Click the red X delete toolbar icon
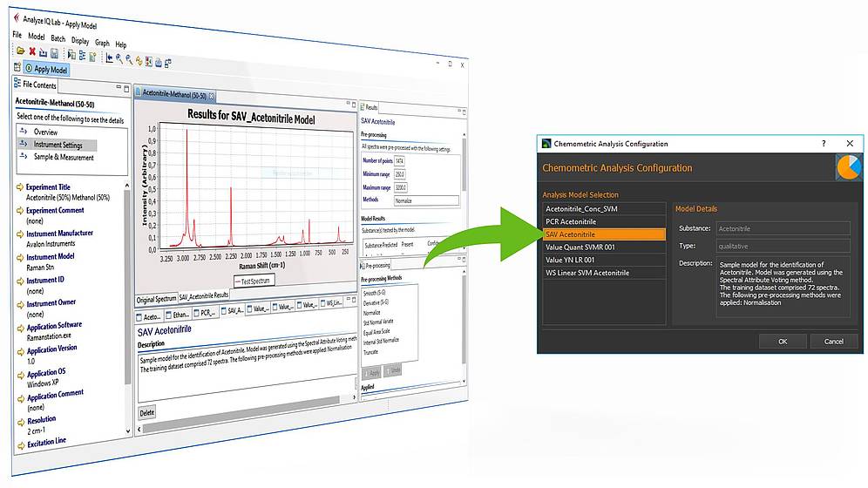Viewport: 868px width, 488px height. click(31, 52)
